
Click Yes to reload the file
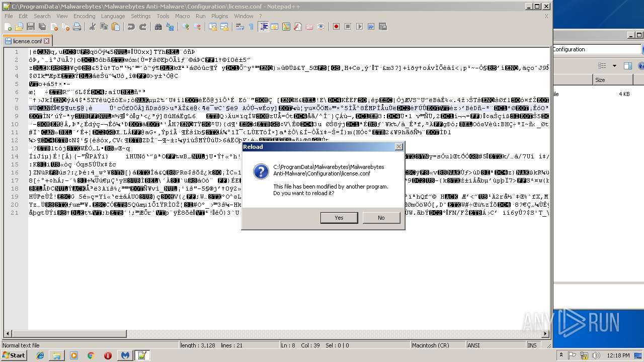pyautogui.click(x=339, y=218)
